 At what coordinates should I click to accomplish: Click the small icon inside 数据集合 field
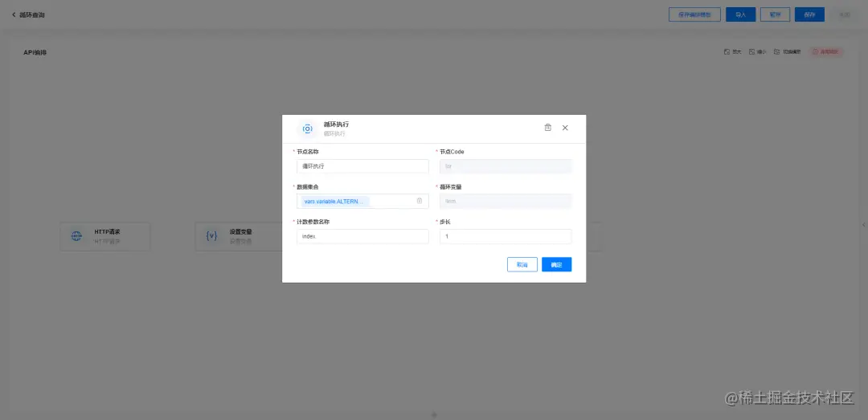click(419, 201)
